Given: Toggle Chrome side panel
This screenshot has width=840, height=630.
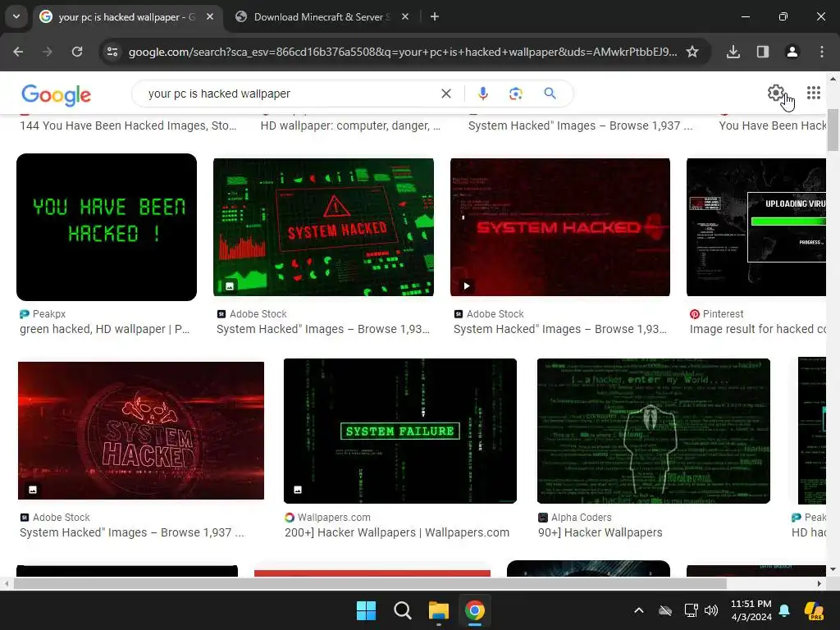Looking at the screenshot, I should 763,52.
